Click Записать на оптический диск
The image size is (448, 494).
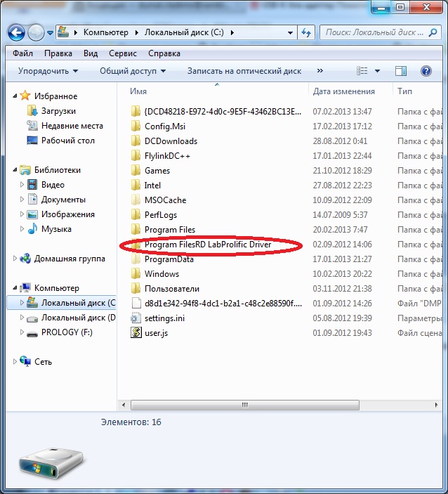pyautogui.click(x=244, y=71)
